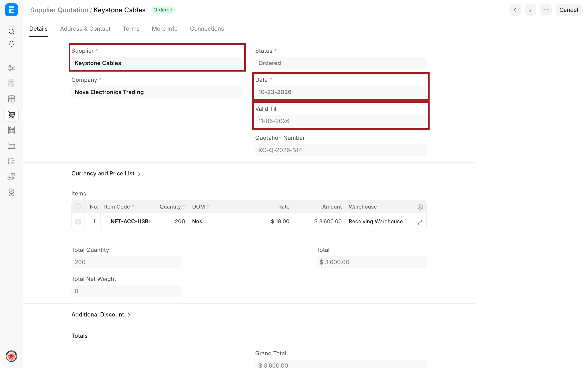Open the buying cart sidebar icon
The width and height of the screenshot is (588, 368).
tap(11, 114)
